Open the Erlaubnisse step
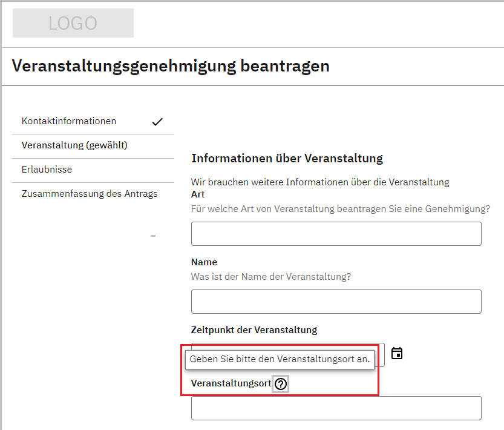 coord(47,170)
